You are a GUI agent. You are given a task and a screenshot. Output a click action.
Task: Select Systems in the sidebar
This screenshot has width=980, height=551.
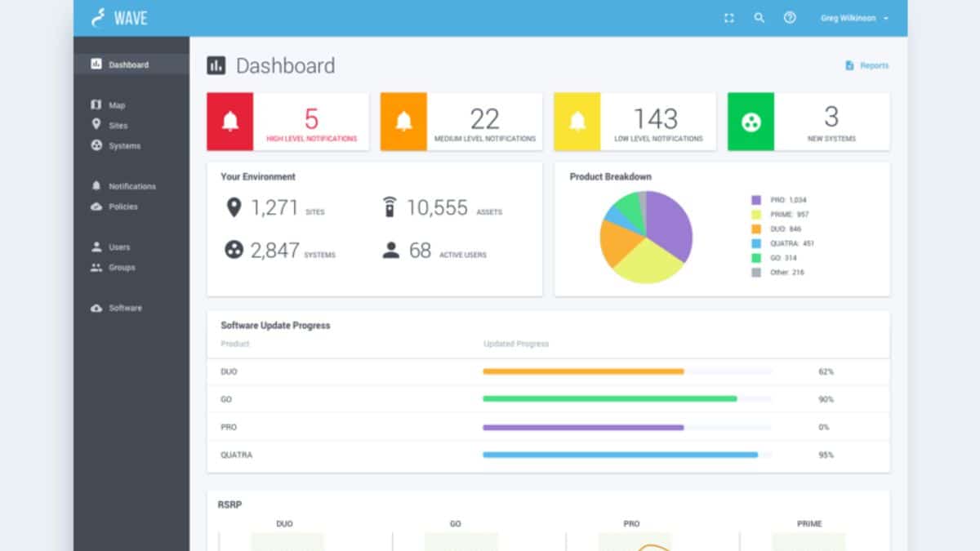click(x=124, y=146)
